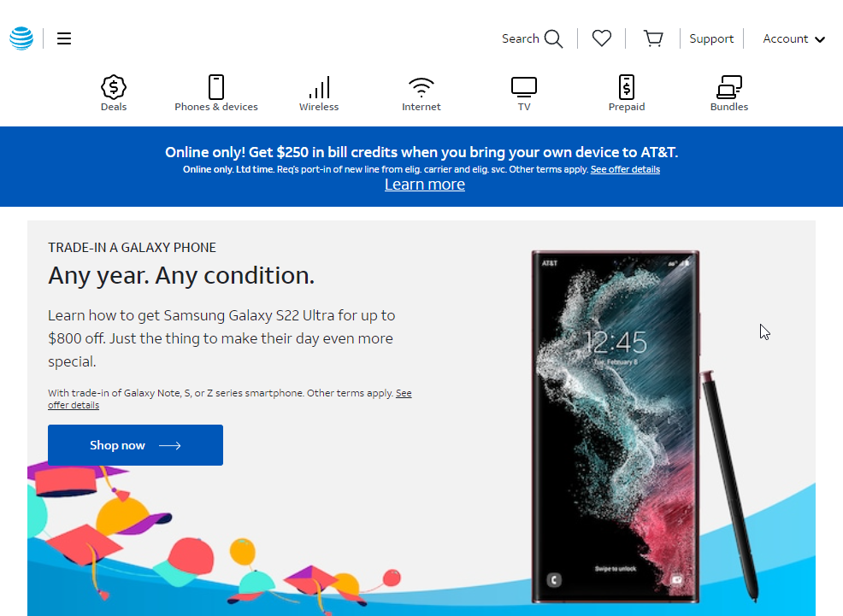Open the Prepaid category
The width and height of the screenshot is (843, 616).
627,93
